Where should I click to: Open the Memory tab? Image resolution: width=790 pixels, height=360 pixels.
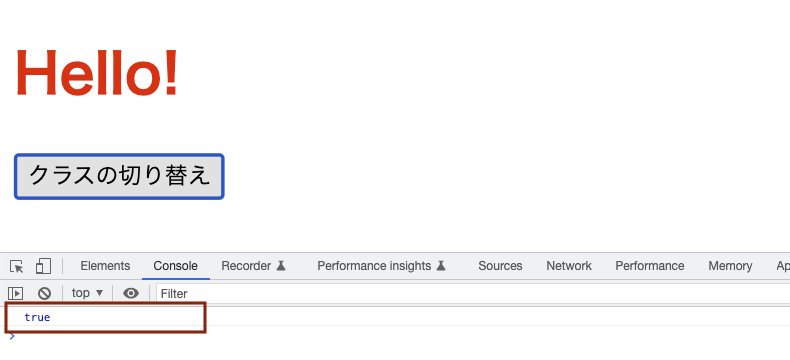(730, 266)
